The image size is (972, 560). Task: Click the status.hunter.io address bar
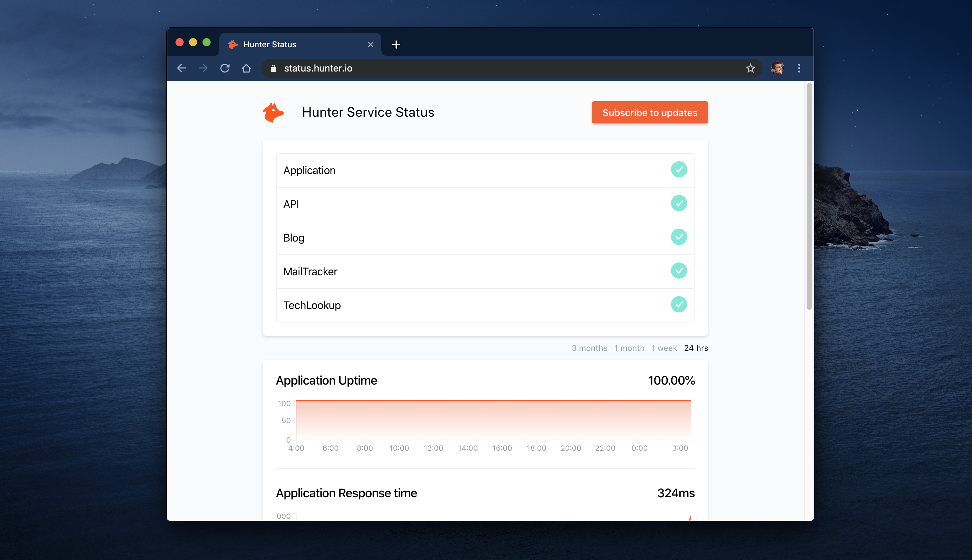coord(500,68)
